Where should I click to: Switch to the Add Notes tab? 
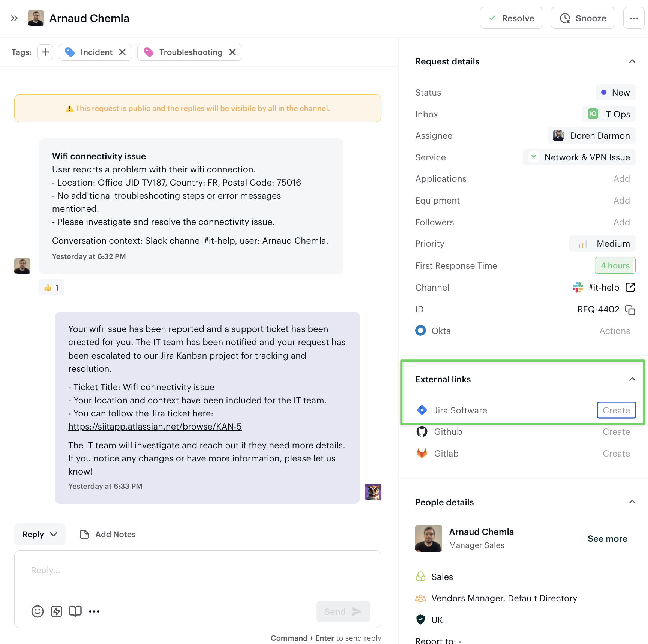point(108,534)
